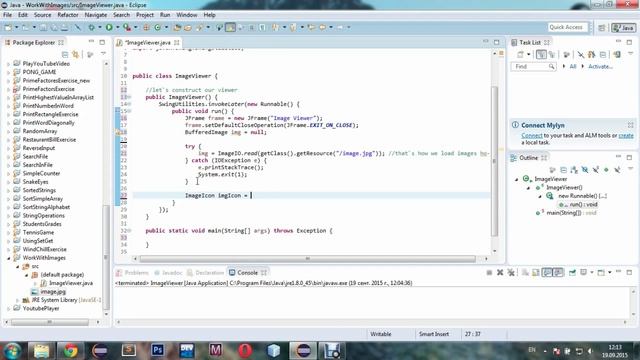640x360 pixels.
Task: Select image.jpg in Package Explorer
Action: tap(53, 292)
